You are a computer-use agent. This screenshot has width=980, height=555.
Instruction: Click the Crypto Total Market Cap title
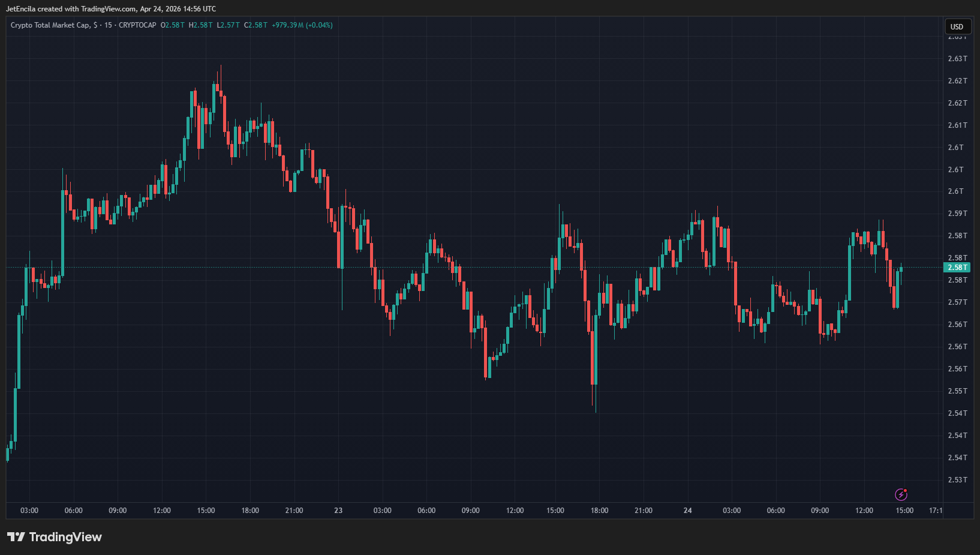pos(50,25)
